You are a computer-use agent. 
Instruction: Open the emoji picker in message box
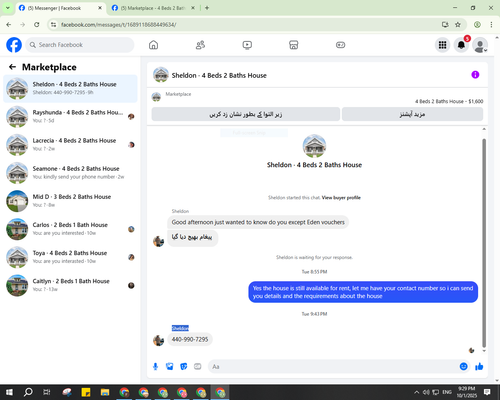[463, 367]
